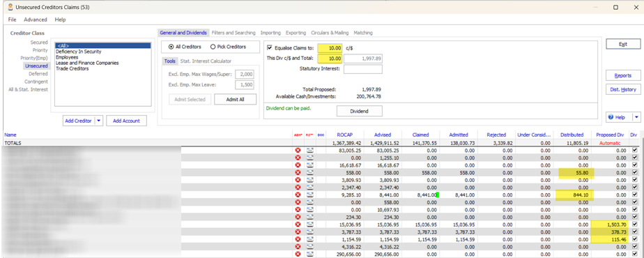The width and height of the screenshot is (644, 258).
Task: Click the Dividend button
Action: 360,111
